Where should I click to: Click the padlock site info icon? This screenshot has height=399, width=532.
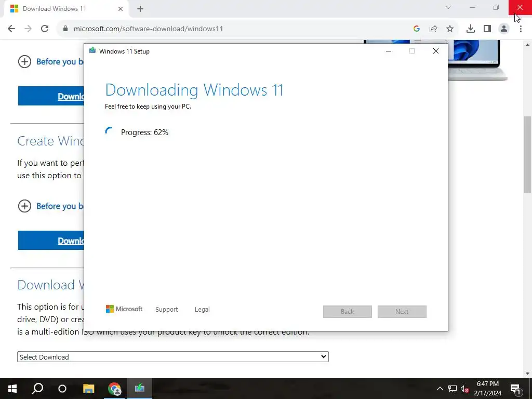click(65, 29)
